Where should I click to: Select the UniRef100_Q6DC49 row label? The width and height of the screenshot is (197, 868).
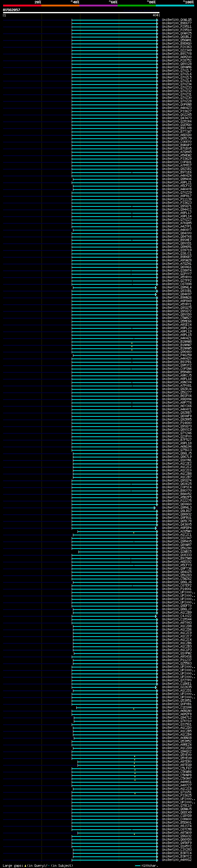pyautogui.click(x=176, y=812)
